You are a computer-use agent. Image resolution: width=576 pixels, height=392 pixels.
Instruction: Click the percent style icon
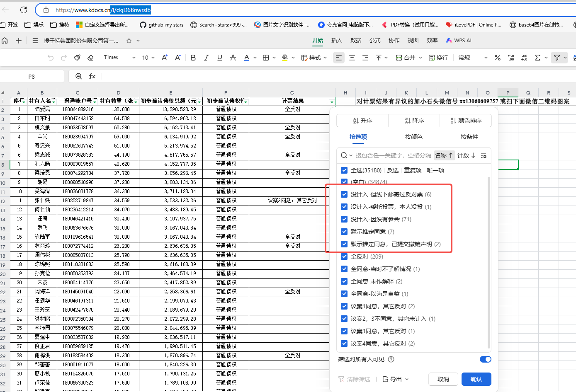(x=497, y=58)
